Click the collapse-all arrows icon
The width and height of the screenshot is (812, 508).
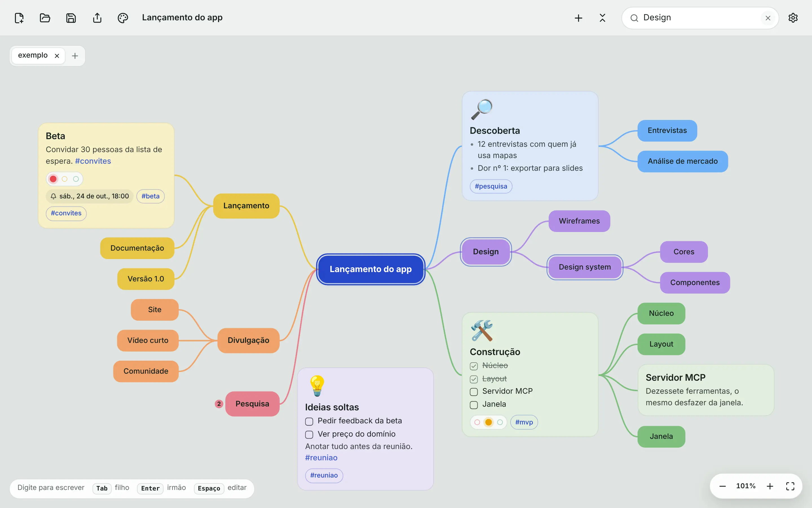click(x=602, y=18)
